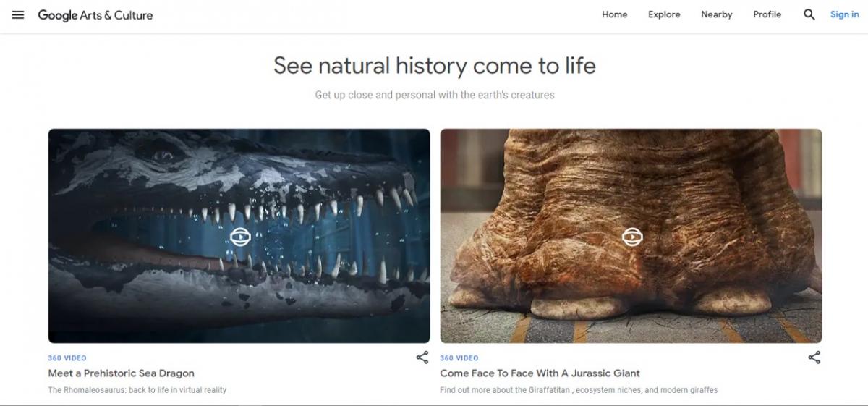Share the Jurassic Giant video
The width and height of the screenshot is (868, 406).
tap(814, 357)
